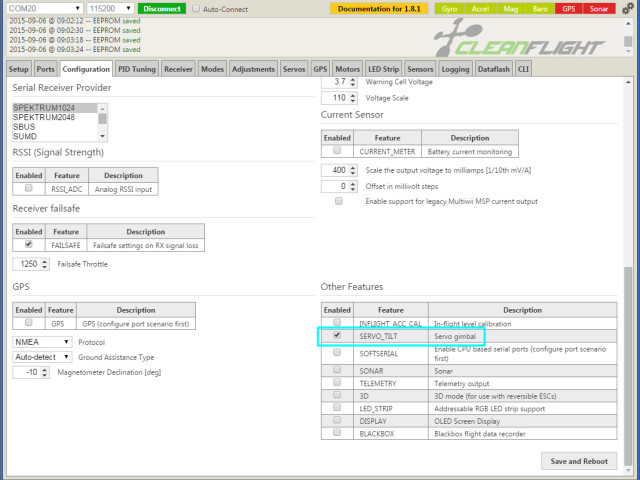Switch to the Ports tab
This screenshot has height=480, width=640.
point(45,69)
